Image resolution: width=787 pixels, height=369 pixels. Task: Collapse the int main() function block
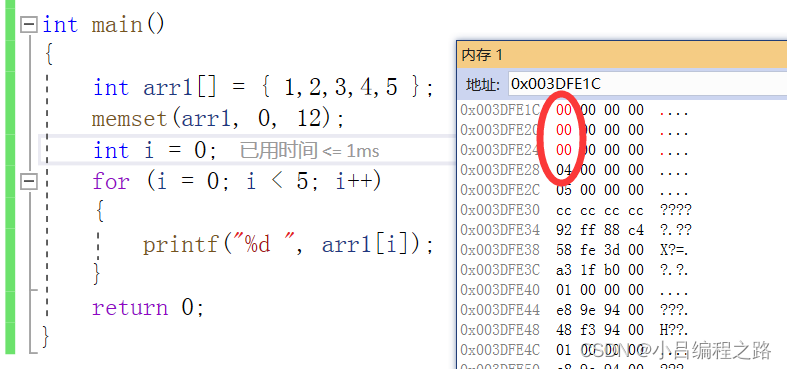[x=29, y=25]
